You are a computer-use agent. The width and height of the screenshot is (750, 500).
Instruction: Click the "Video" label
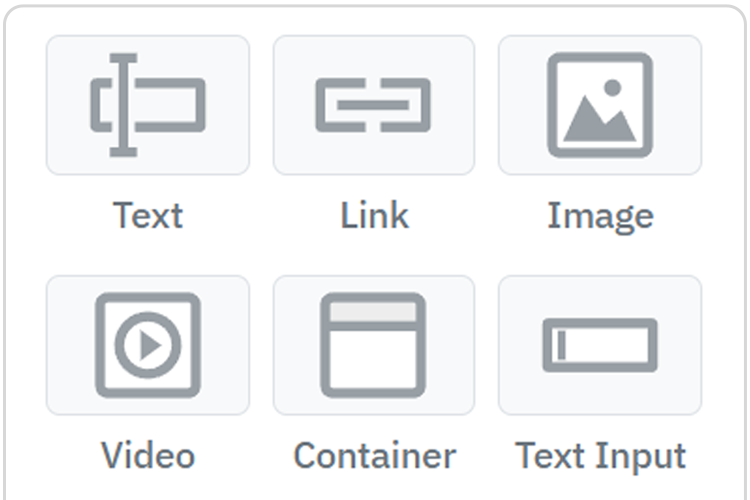tap(148, 455)
